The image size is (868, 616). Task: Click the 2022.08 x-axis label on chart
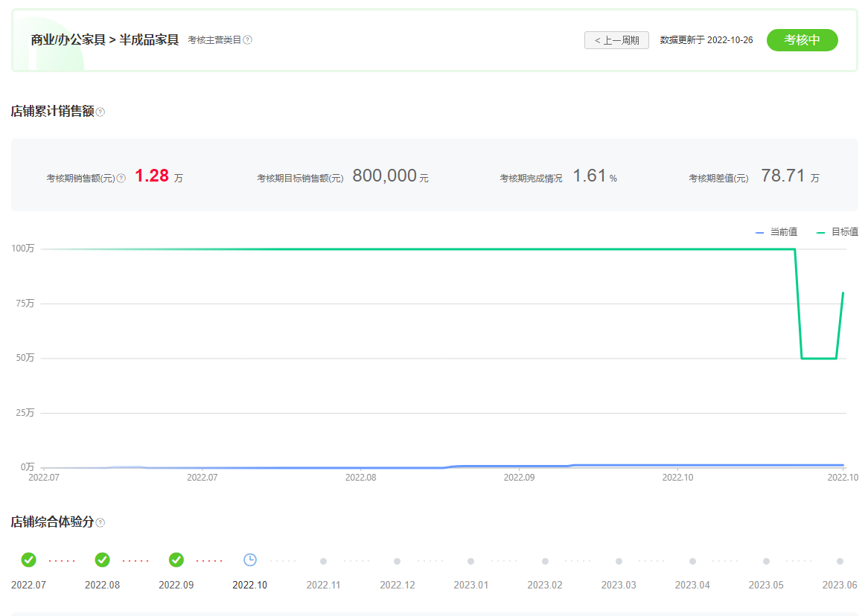[361, 477]
